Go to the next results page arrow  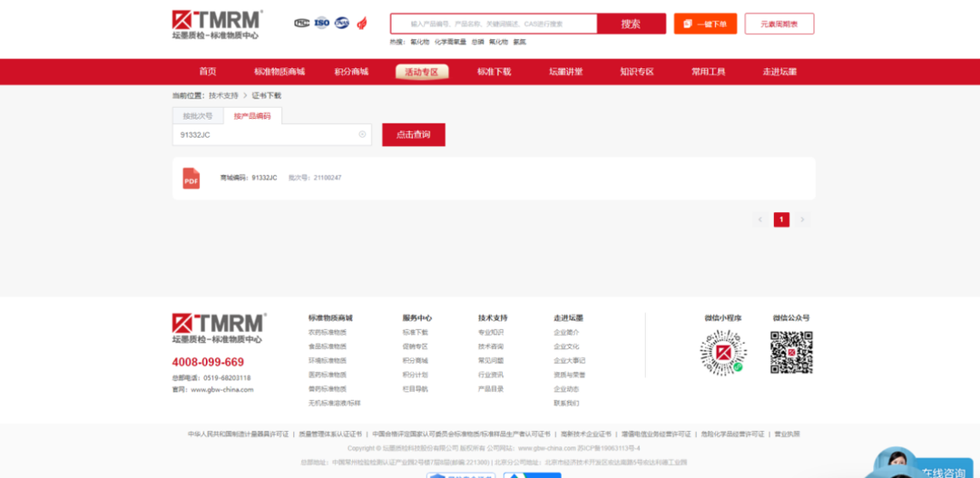click(803, 219)
